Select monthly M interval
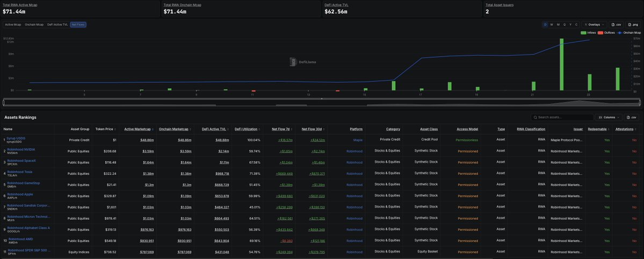This screenshot has width=644, height=259. pyautogui.click(x=558, y=25)
